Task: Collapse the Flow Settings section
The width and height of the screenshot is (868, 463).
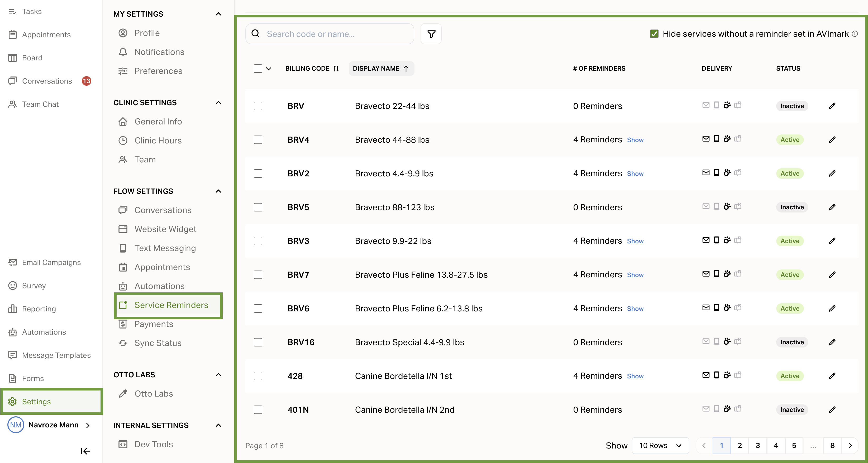Action: [218, 191]
